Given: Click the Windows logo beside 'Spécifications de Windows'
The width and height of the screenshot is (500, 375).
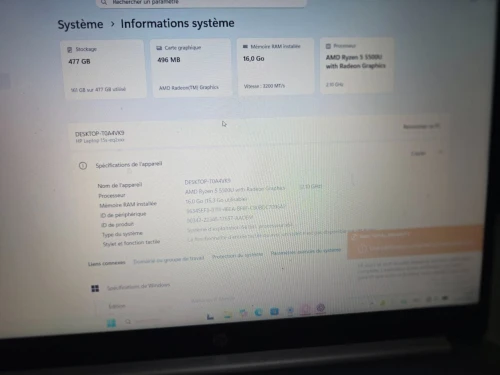Looking at the screenshot, I should click(x=95, y=288).
